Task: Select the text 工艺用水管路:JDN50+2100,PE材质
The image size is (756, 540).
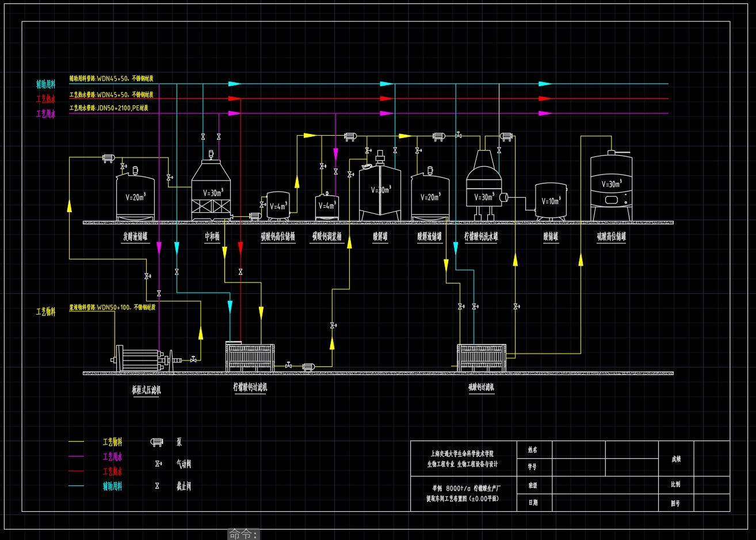Action: (x=109, y=108)
